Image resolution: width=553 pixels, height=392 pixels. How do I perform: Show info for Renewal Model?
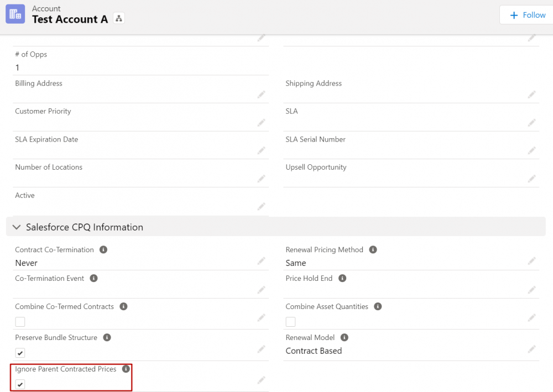click(344, 337)
